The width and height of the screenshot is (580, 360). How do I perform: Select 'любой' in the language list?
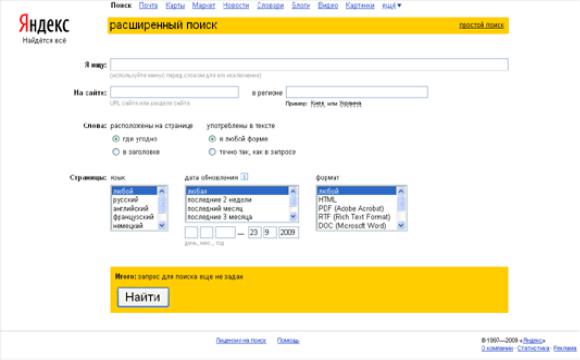(135, 191)
